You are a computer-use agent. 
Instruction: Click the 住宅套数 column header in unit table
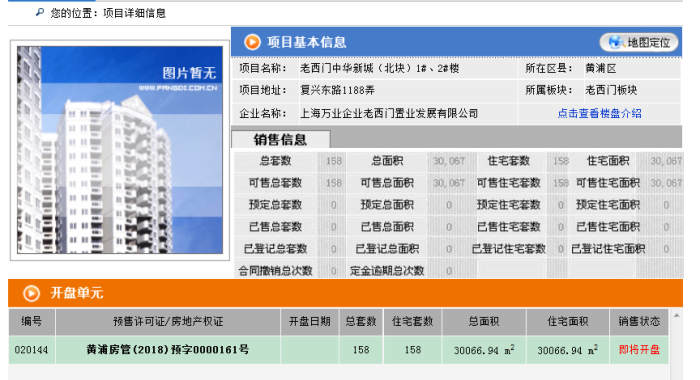pyautogui.click(x=412, y=322)
